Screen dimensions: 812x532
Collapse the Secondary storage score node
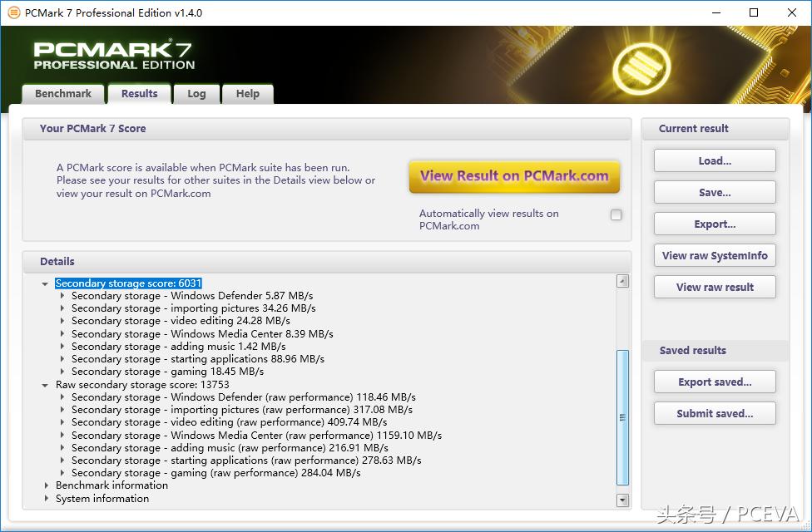45,283
